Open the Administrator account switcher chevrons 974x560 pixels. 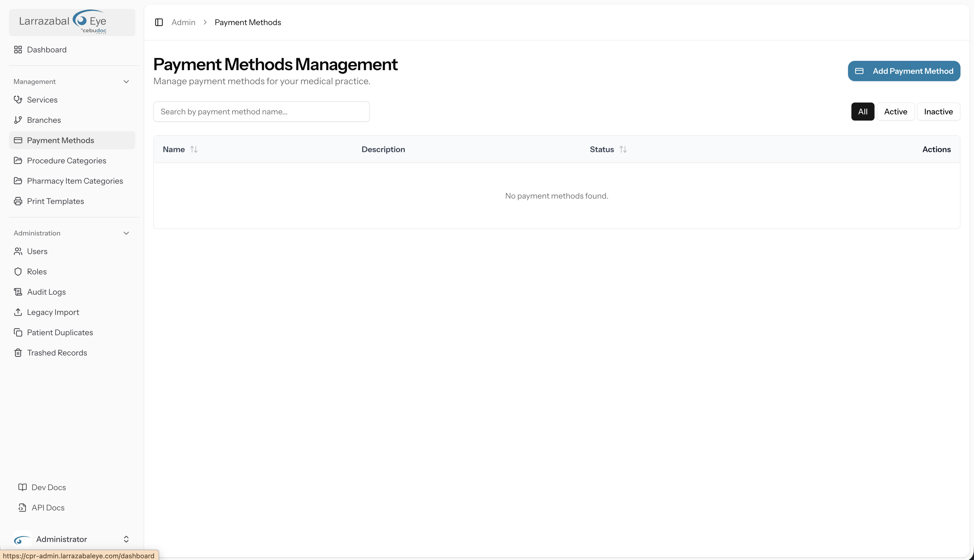pyautogui.click(x=126, y=539)
